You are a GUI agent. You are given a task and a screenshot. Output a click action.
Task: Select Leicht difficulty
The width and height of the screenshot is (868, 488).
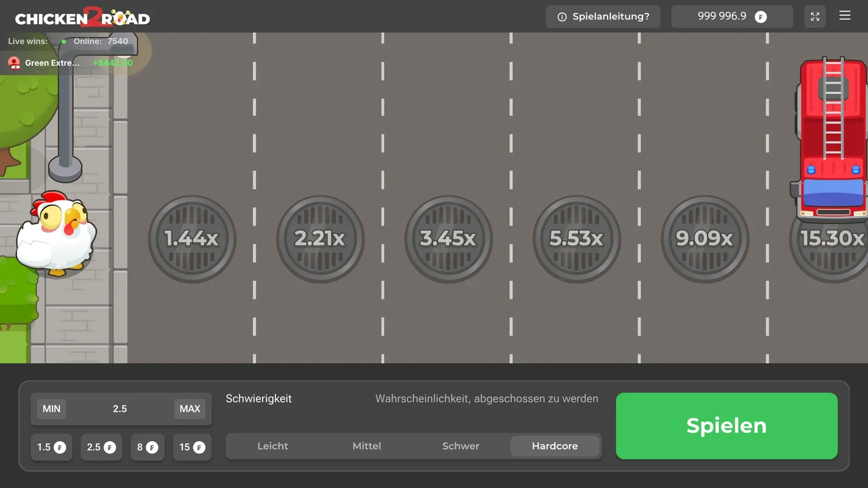[273, 446]
